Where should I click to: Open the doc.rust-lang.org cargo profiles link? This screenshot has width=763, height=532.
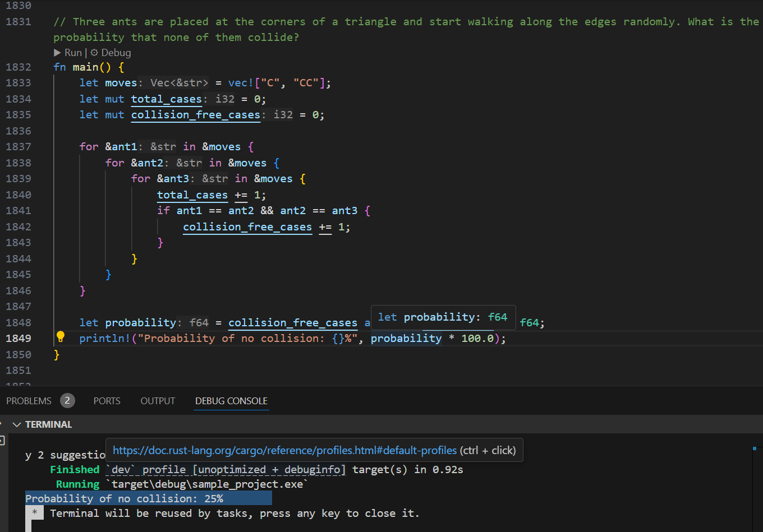[284, 450]
